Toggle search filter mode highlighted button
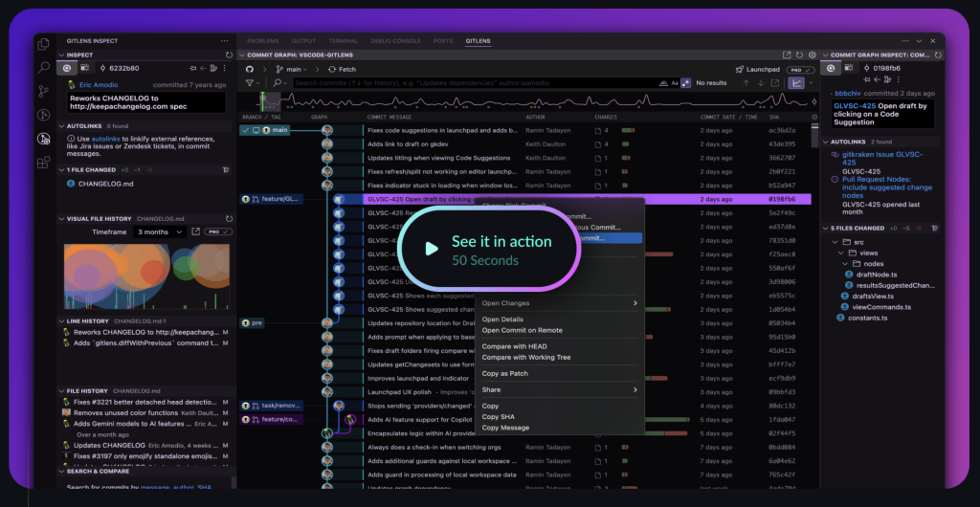The height and width of the screenshot is (507, 980). (x=685, y=82)
